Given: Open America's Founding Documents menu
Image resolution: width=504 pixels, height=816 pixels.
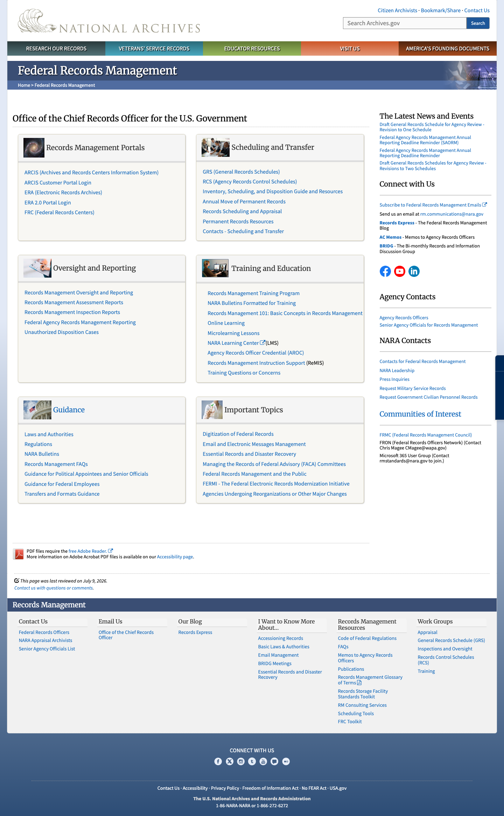Looking at the screenshot, I should (448, 49).
